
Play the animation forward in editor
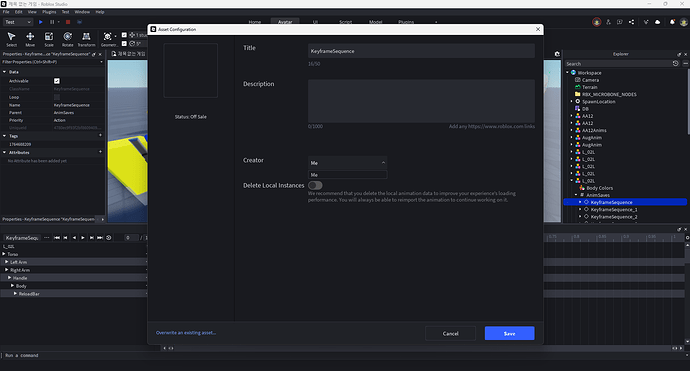click(83, 238)
